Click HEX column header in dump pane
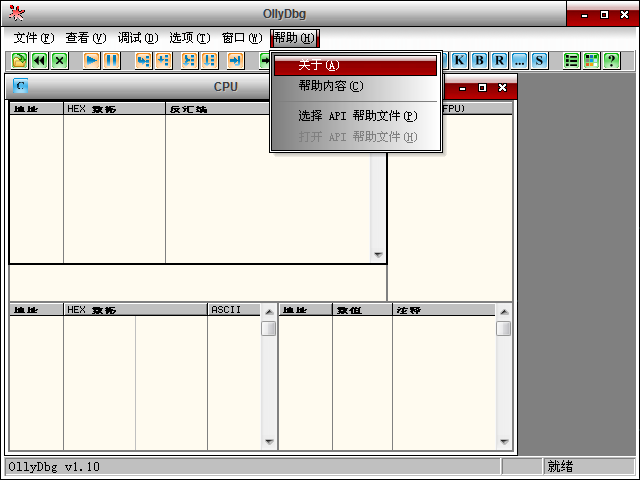 point(136,310)
